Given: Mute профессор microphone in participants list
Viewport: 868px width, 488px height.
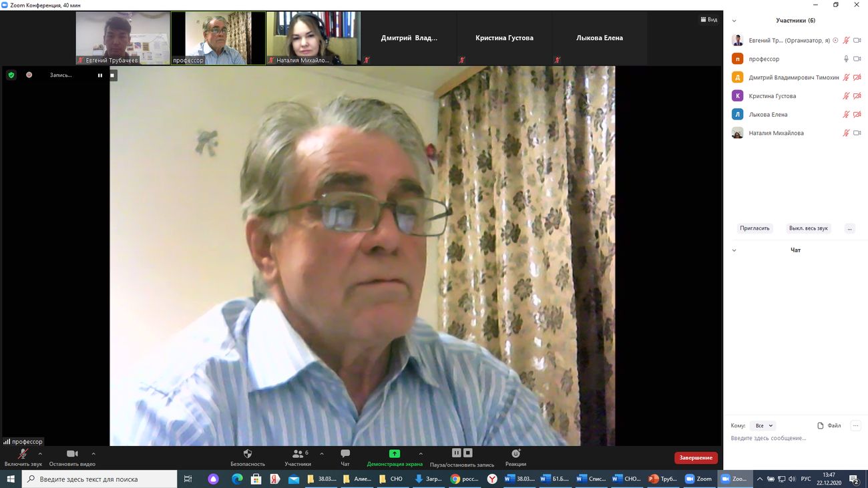Looking at the screenshot, I should click(846, 59).
